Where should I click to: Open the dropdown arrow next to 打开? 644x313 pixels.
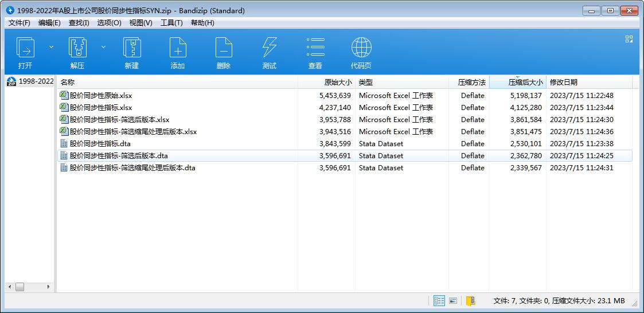[x=52, y=47]
